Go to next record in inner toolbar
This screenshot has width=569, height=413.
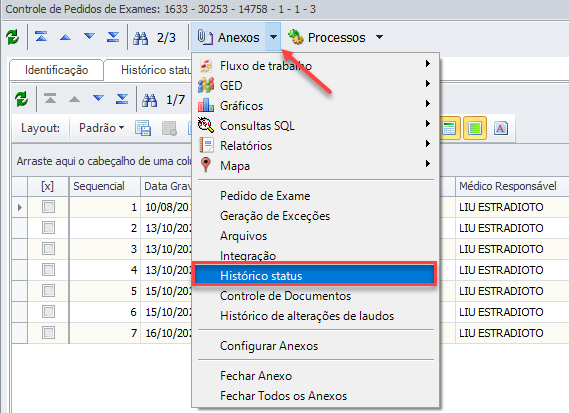(98, 98)
